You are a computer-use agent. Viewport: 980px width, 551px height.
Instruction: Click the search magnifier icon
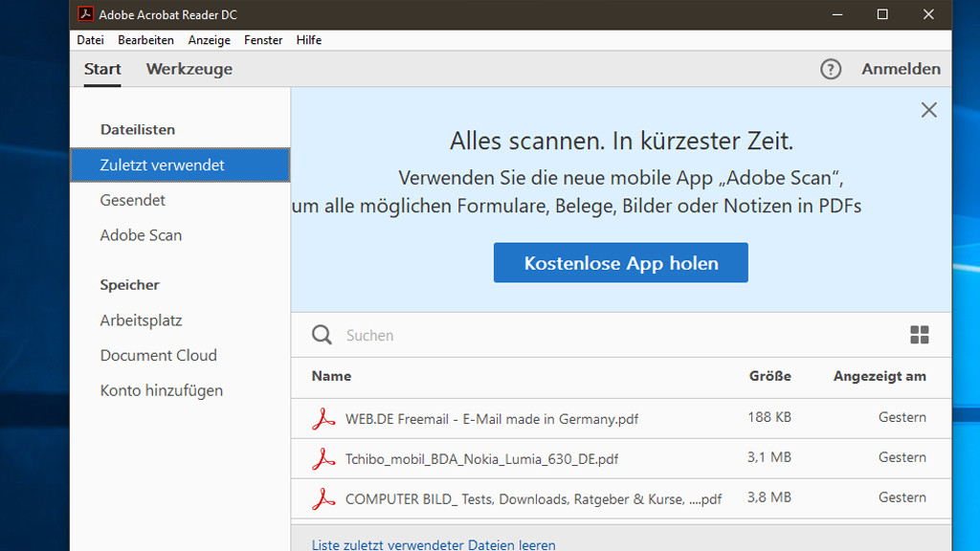322,335
